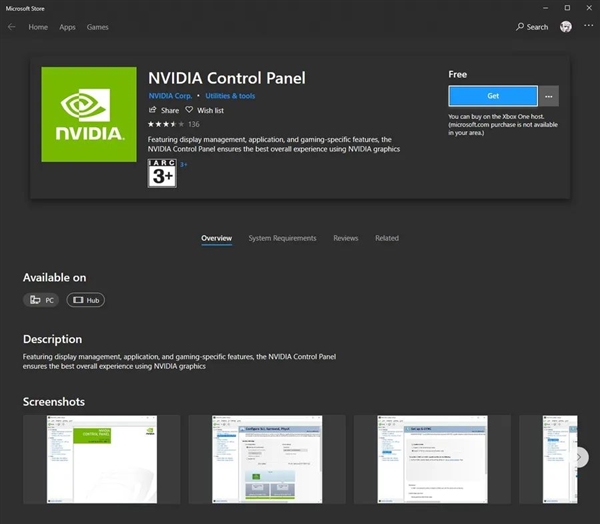
Task: Switch to the Reviews tab
Action: (346, 238)
